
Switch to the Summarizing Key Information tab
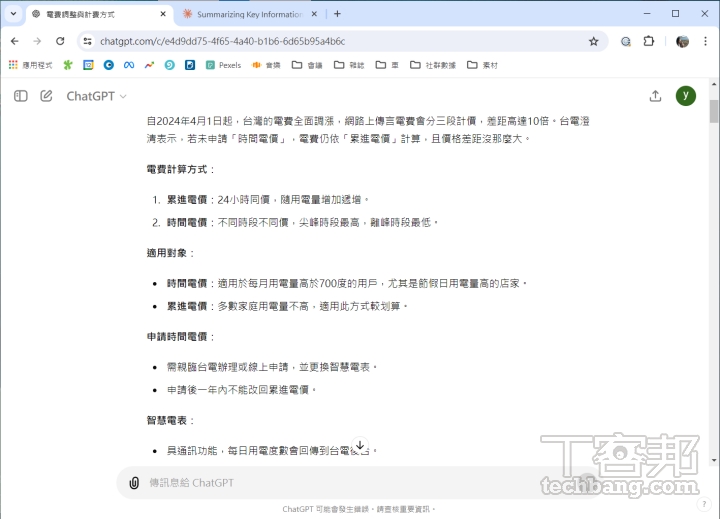250,14
